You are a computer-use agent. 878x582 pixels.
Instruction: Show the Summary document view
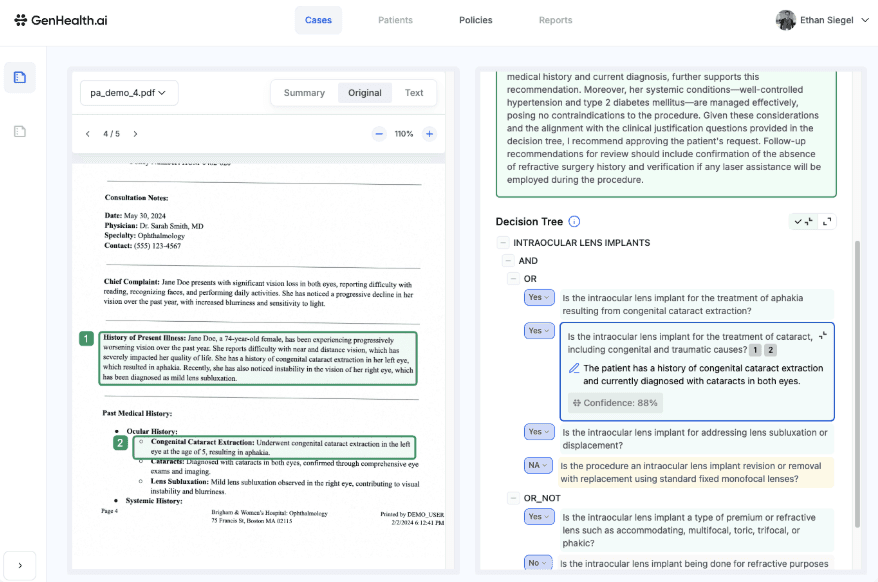(x=304, y=93)
